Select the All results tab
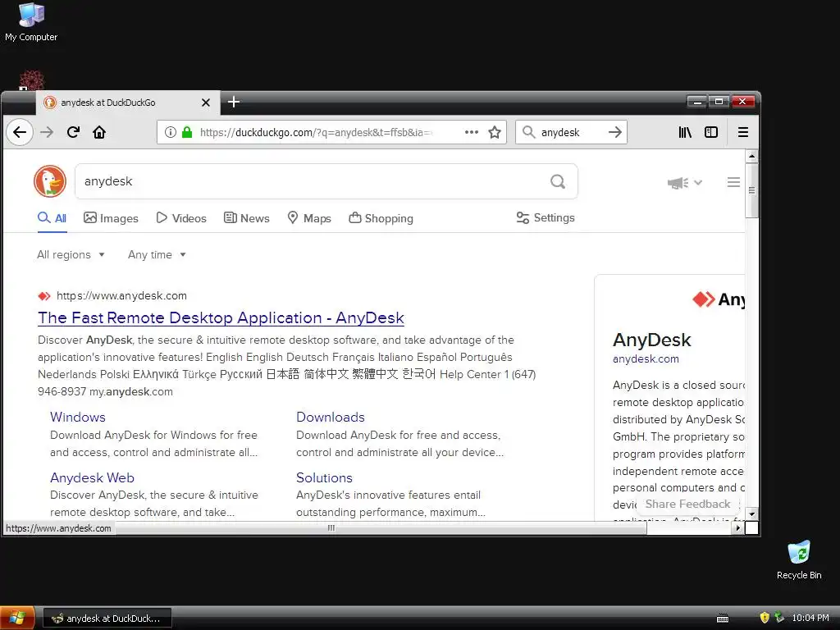The height and width of the screenshot is (630, 840). (52, 218)
